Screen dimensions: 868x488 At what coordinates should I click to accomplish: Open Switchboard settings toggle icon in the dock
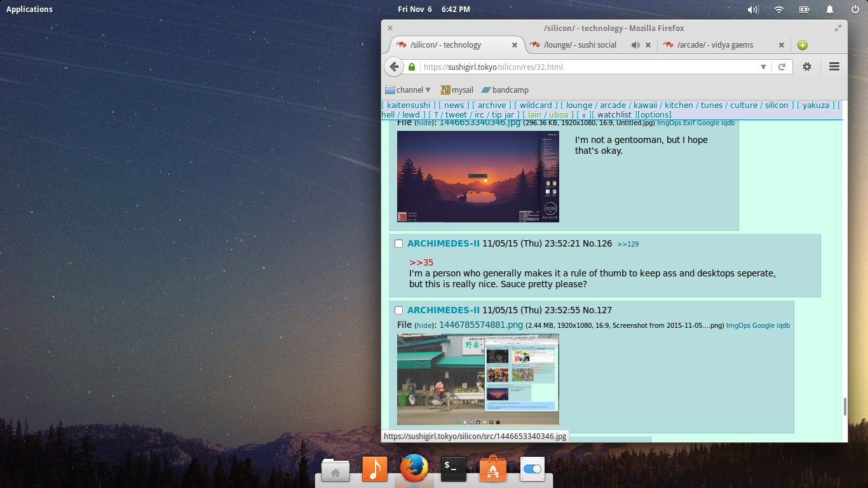pos(532,469)
